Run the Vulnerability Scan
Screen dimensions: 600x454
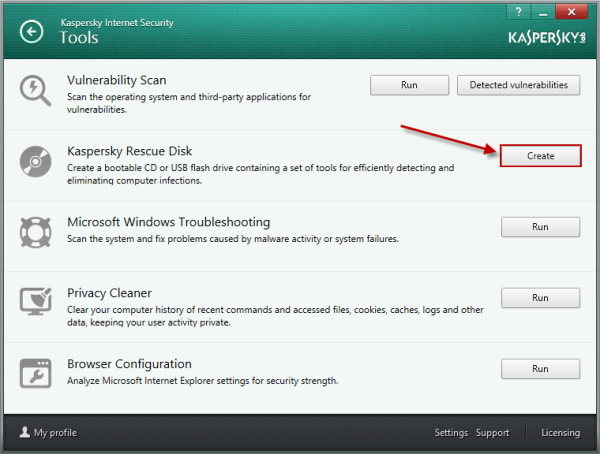tap(409, 85)
